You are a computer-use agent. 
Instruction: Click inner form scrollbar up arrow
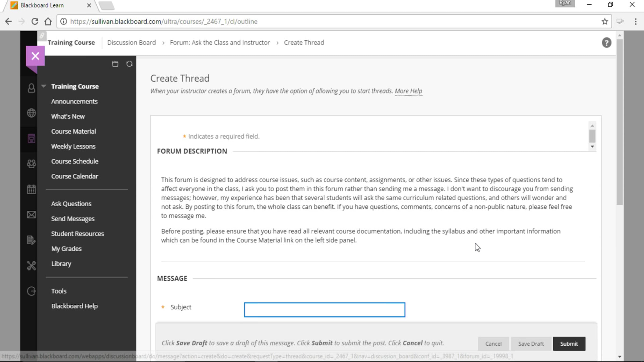coord(592,126)
